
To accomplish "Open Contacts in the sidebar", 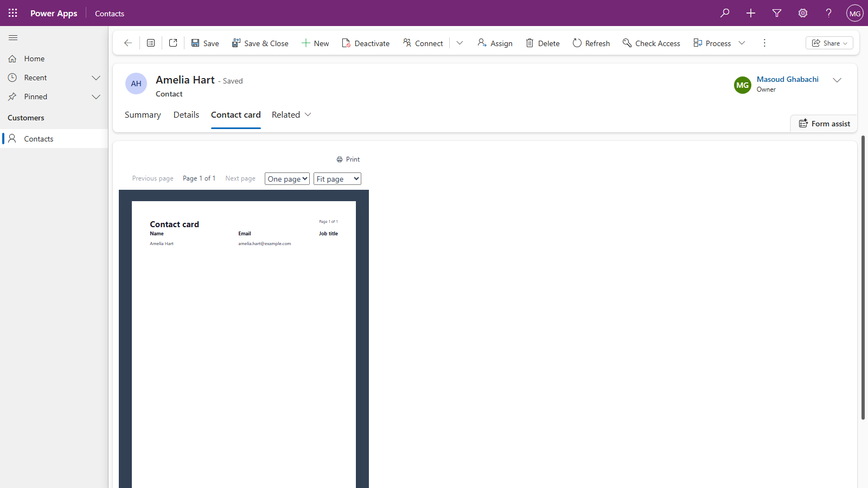I will tap(54, 139).
